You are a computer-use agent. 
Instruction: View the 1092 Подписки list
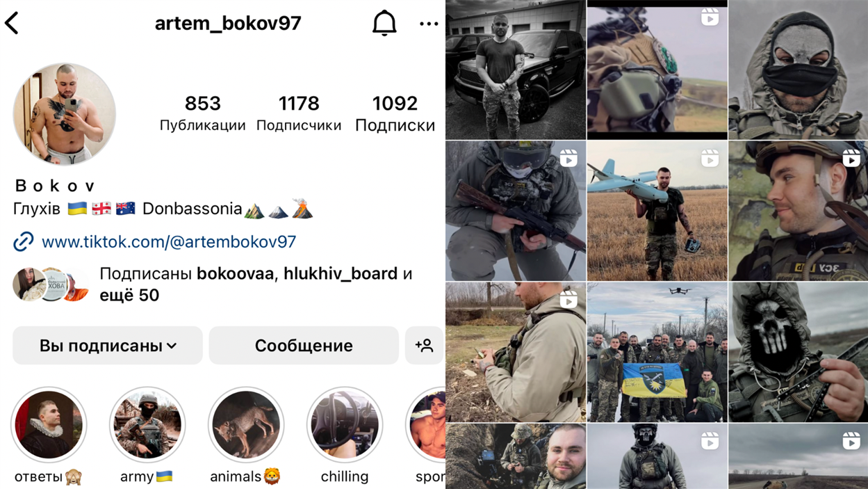tap(395, 113)
